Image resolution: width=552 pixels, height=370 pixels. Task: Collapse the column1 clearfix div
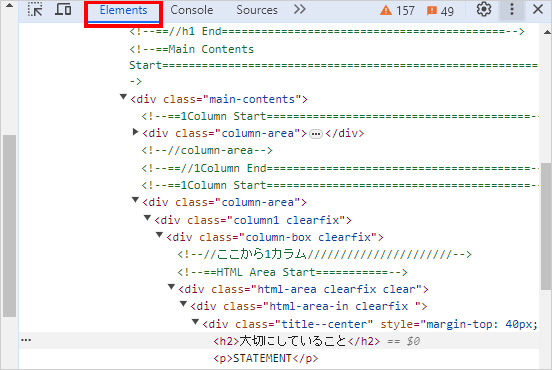point(147,218)
